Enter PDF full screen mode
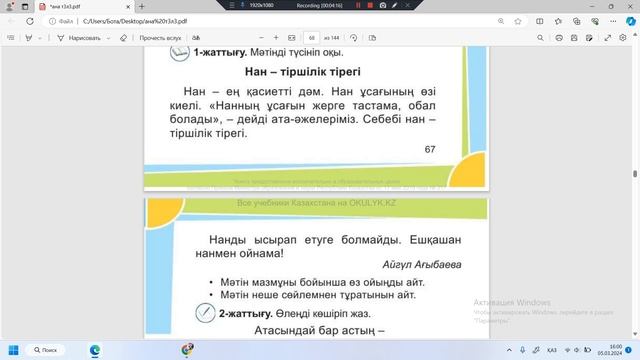This screenshot has width=640, height=360. pos(608,38)
